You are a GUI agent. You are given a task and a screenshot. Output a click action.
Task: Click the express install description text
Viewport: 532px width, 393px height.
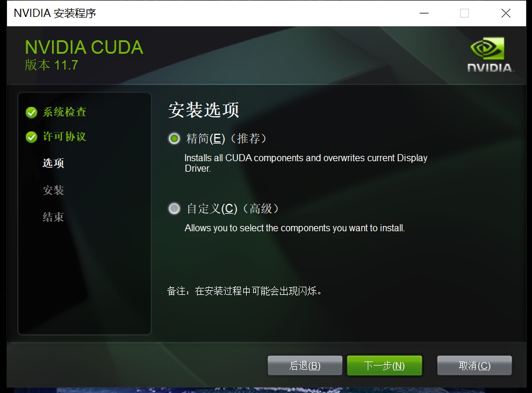click(306, 163)
